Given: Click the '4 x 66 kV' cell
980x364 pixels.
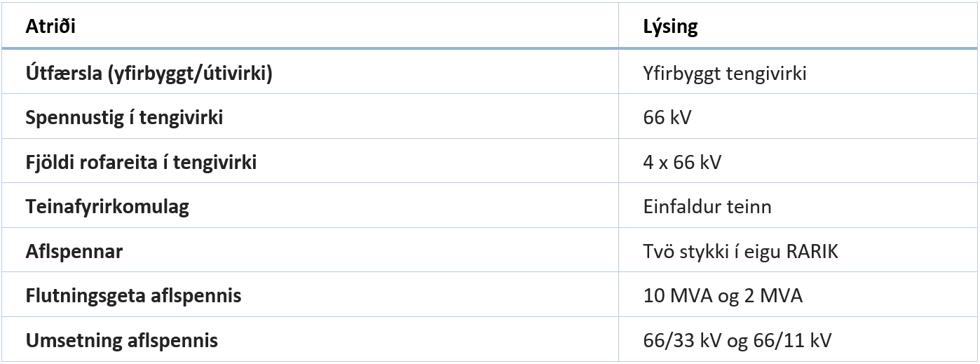Looking at the screenshot, I should click(x=681, y=162).
